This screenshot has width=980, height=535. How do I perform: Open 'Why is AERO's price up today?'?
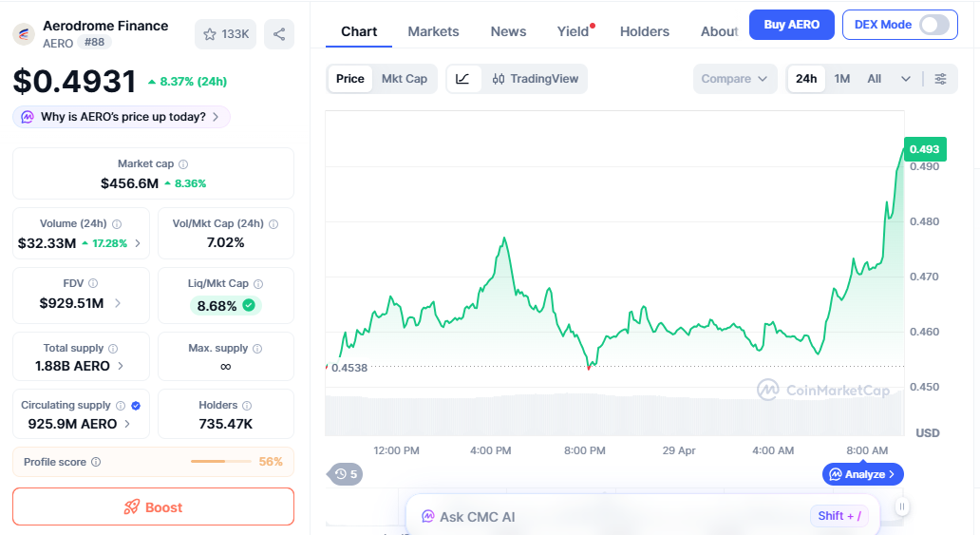[x=122, y=117]
